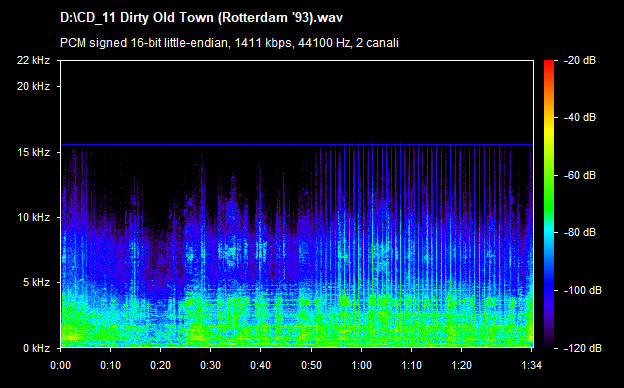This screenshot has height=388, width=624.
Task: Click the 10 kHz frequency axis label
Action: coord(33,218)
